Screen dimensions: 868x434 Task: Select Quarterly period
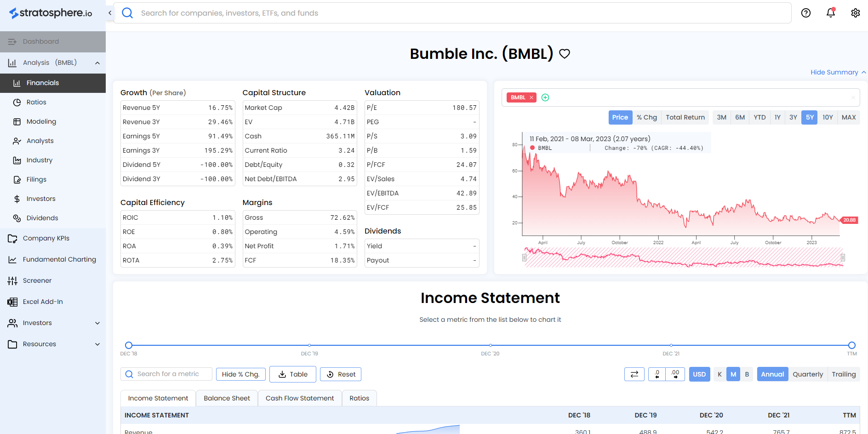pos(808,374)
